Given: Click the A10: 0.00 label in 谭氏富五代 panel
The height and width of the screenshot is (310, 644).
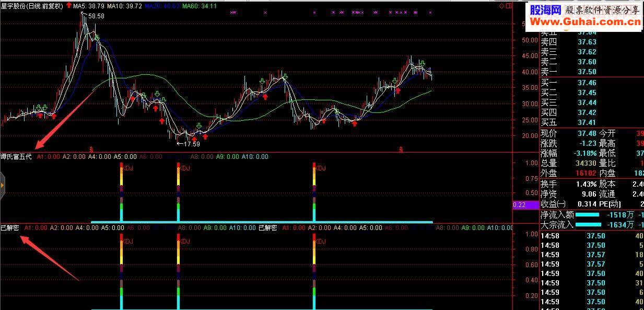Looking at the screenshot, I should pyautogui.click(x=255, y=156).
